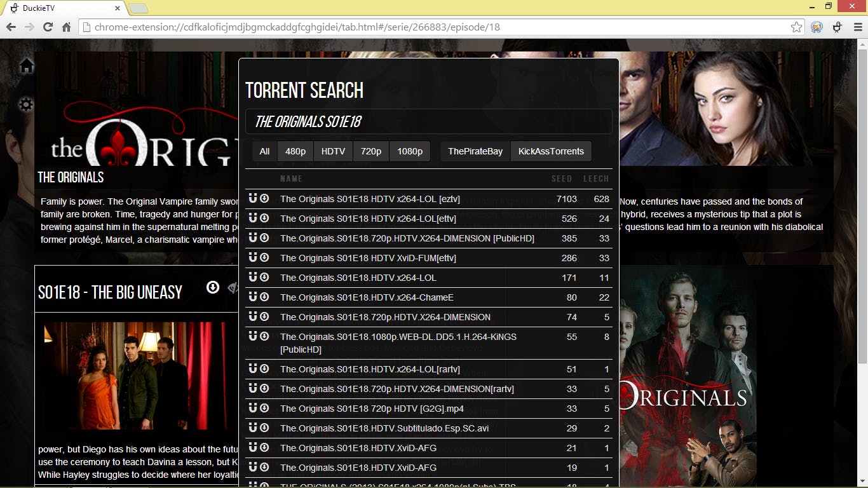868x488 pixels.
Task: Click torrent name 720p.HDTV.X264-DIMENSION with 74 seeds
Action: pyautogui.click(x=385, y=317)
